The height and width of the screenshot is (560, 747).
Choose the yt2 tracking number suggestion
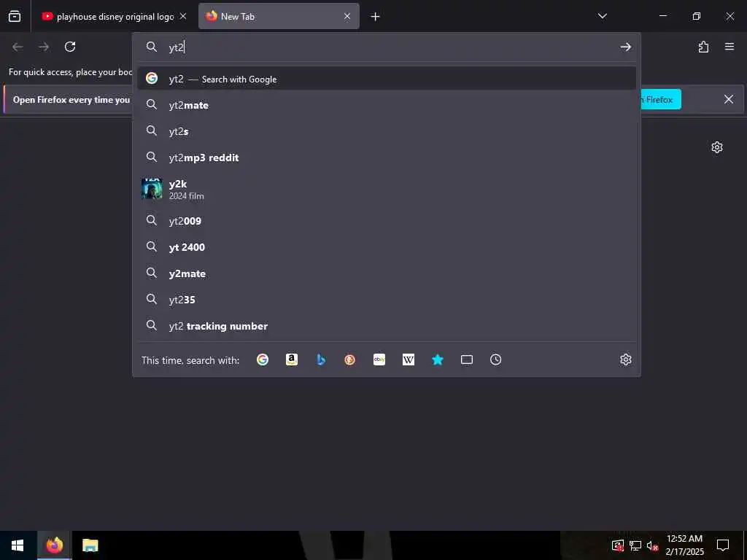point(387,326)
